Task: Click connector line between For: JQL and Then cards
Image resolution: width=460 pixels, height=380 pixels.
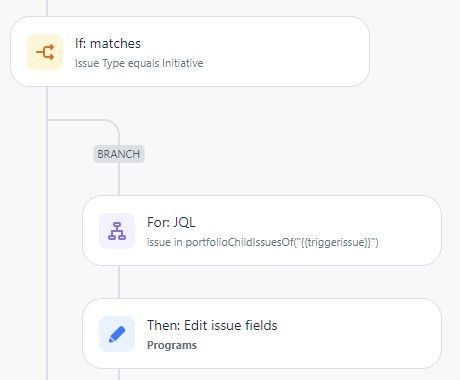Action: click(119, 282)
